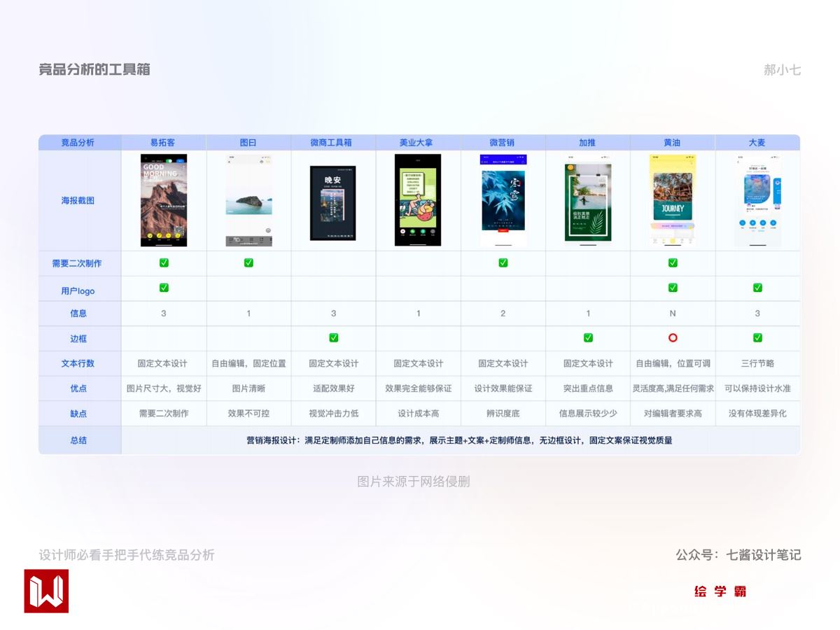The width and height of the screenshot is (840, 630).
Task: Click the '图片清晰' cell
Action: [x=248, y=388]
